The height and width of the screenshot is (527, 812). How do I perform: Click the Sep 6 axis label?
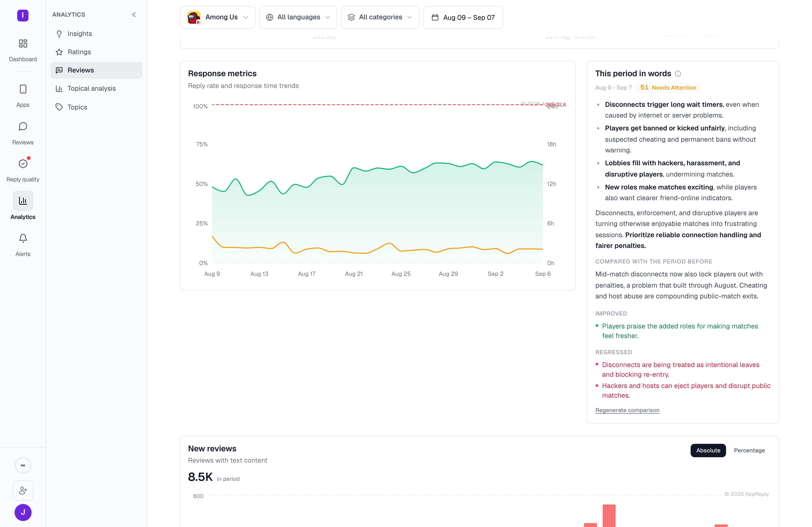coord(542,274)
